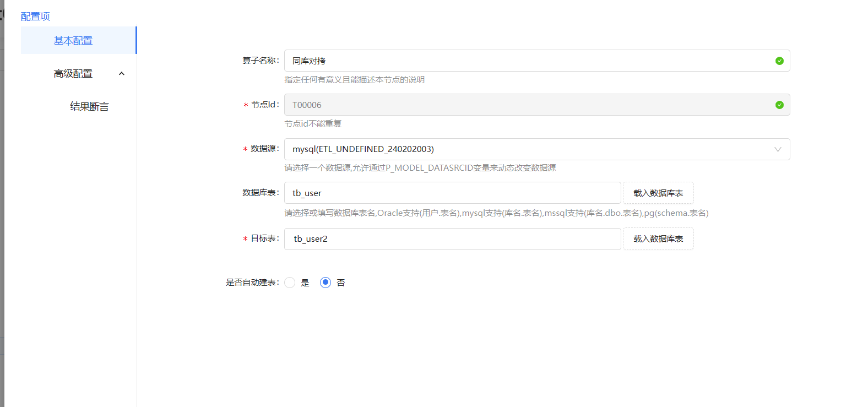868x407 pixels.
Task: Open the 数据源 dropdown arrow
Action: click(x=778, y=149)
